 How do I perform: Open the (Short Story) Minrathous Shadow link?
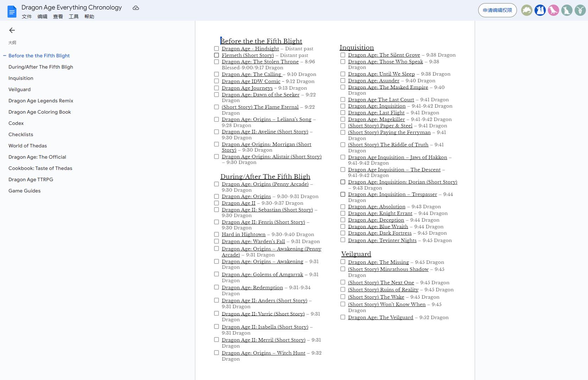point(388,269)
